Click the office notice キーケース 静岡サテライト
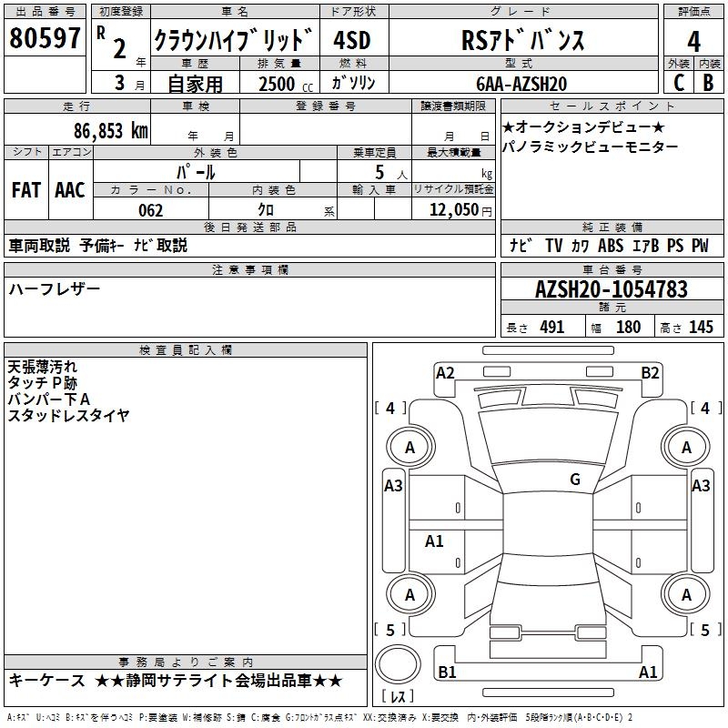The height and width of the screenshot is (728, 728). (176, 681)
